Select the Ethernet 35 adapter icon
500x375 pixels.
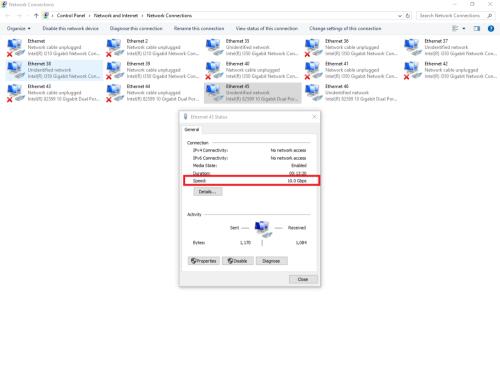point(214,47)
